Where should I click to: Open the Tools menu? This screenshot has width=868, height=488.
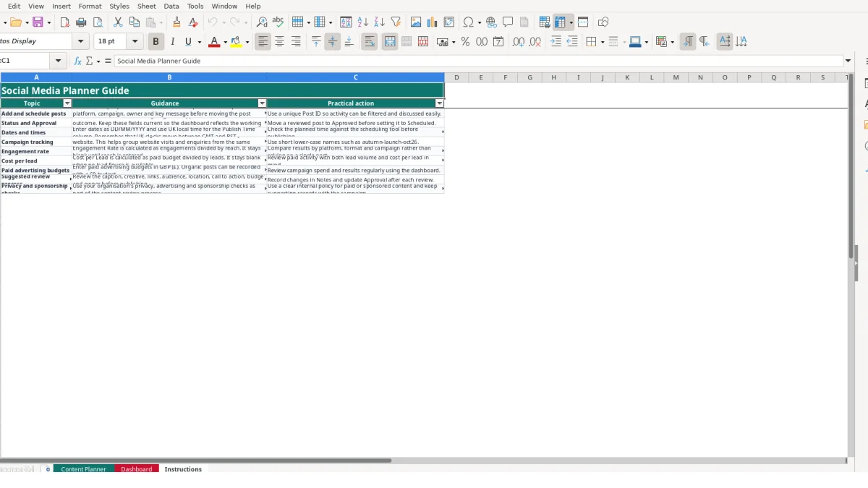195,6
